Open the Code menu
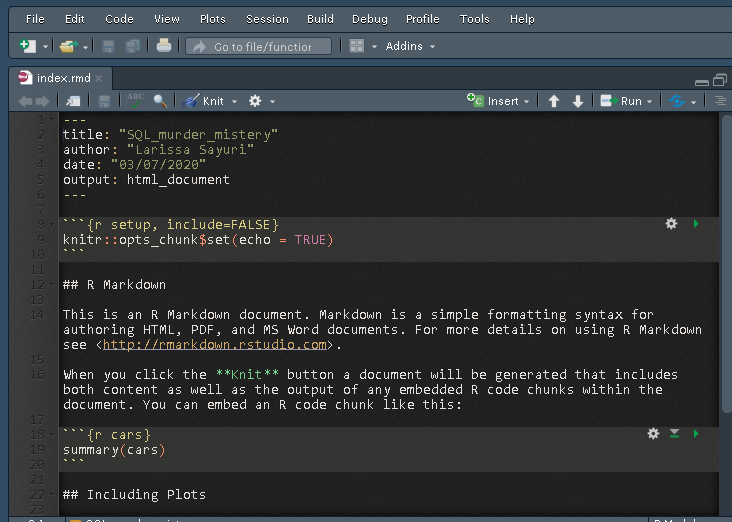732x522 pixels. 119,19
